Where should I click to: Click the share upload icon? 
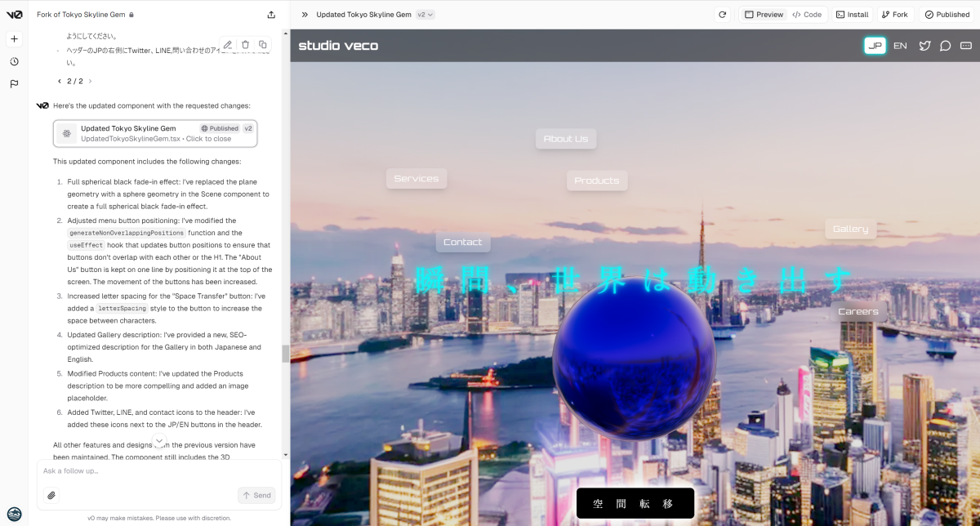point(271,15)
